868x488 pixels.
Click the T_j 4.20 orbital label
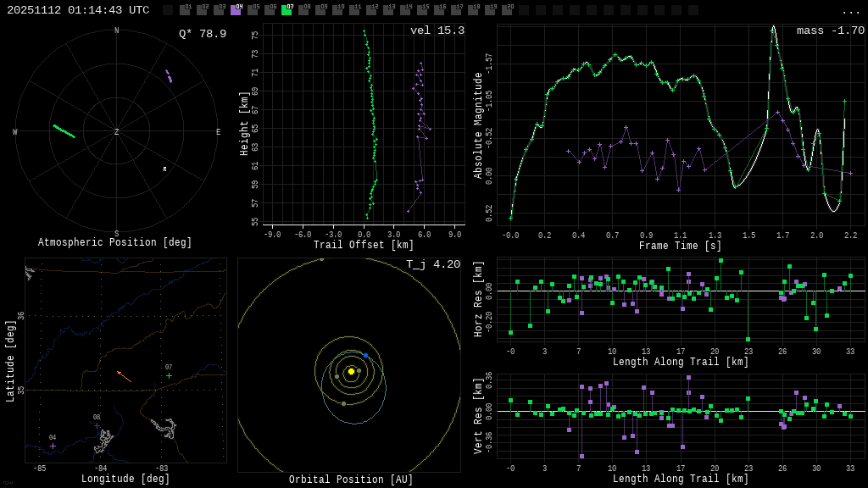pos(433,264)
